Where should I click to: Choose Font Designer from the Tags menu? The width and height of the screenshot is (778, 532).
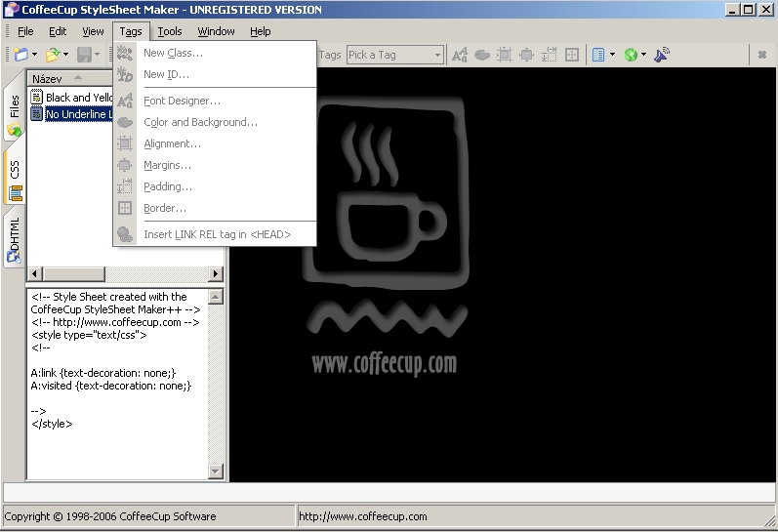(182, 101)
